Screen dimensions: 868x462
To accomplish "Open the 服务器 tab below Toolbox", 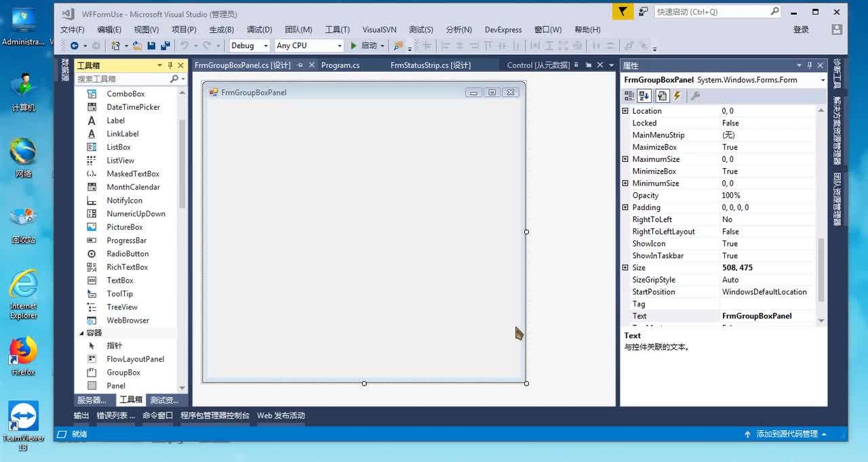I will 92,400.
